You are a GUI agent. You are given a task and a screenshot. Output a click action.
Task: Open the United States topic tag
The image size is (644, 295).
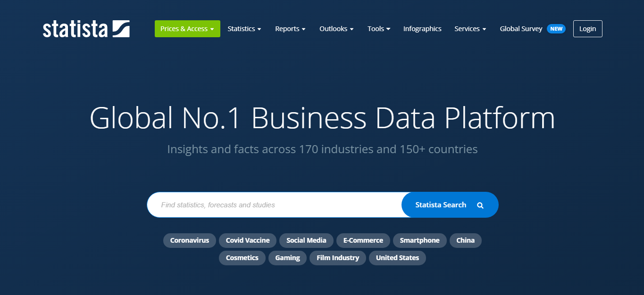tap(397, 258)
